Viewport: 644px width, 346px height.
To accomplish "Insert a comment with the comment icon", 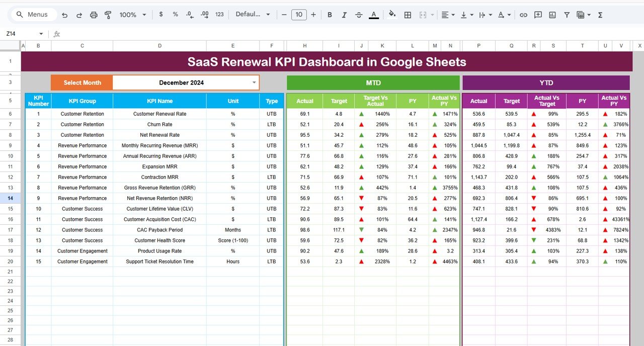I will point(538,15).
